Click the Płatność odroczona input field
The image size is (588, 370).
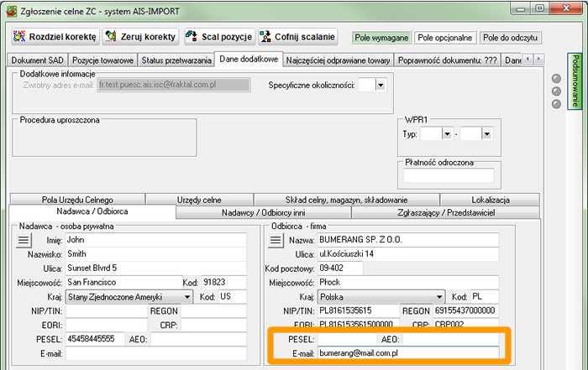[x=449, y=175]
